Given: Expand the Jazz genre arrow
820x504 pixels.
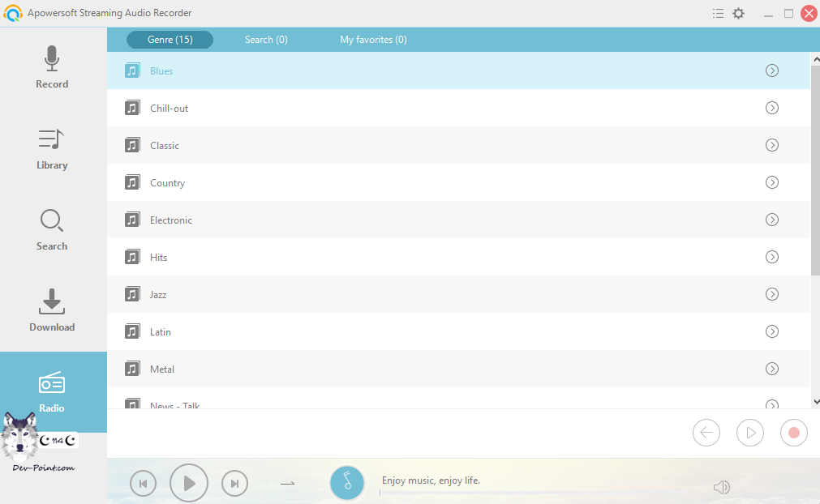Looking at the screenshot, I should click(772, 294).
